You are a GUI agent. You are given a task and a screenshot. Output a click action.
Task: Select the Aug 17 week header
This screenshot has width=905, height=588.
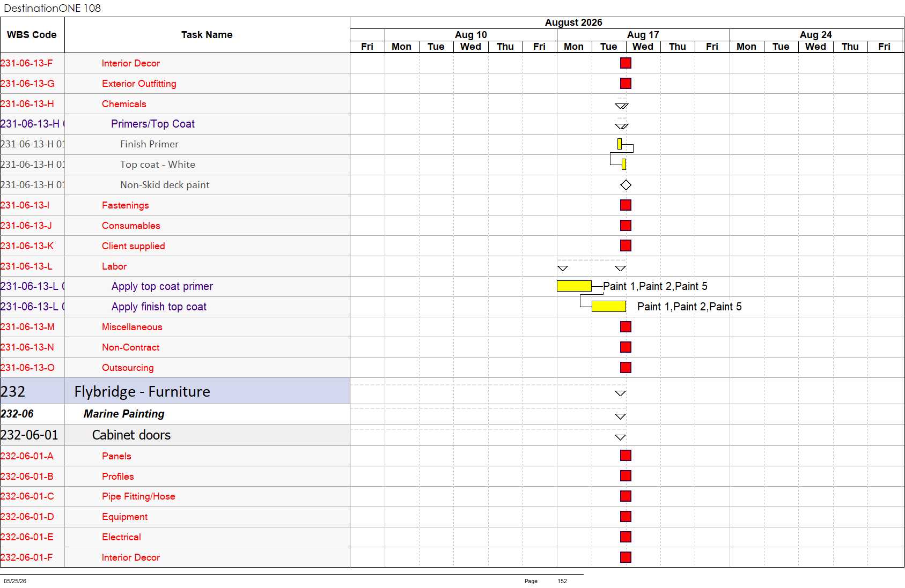pyautogui.click(x=643, y=35)
